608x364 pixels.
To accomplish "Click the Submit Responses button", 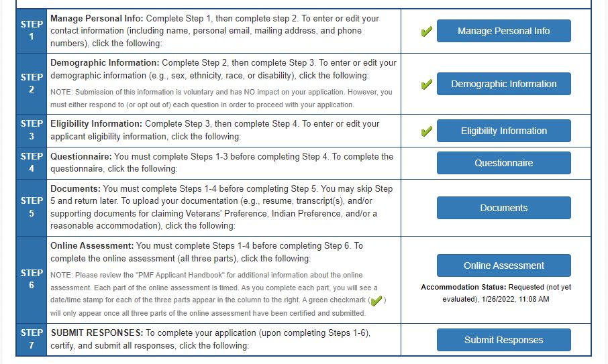I will 503,340.
